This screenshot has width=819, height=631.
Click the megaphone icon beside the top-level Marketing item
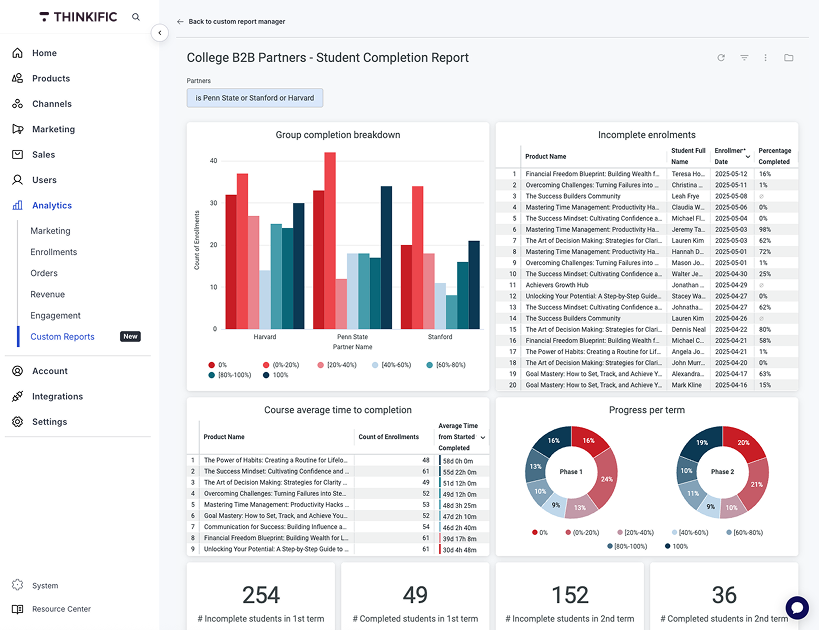click(x=17, y=129)
